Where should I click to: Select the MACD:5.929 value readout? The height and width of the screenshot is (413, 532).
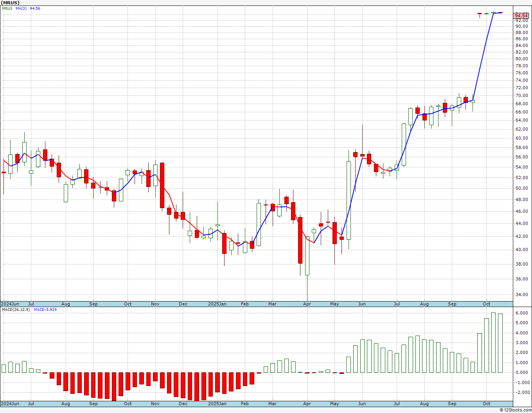(45, 310)
